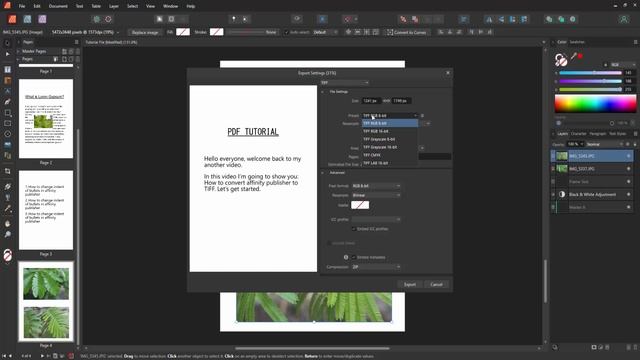Toggle visibility of Black & White Adjustment layer
This screenshot has height=360, width=640.
pos(629,194)
